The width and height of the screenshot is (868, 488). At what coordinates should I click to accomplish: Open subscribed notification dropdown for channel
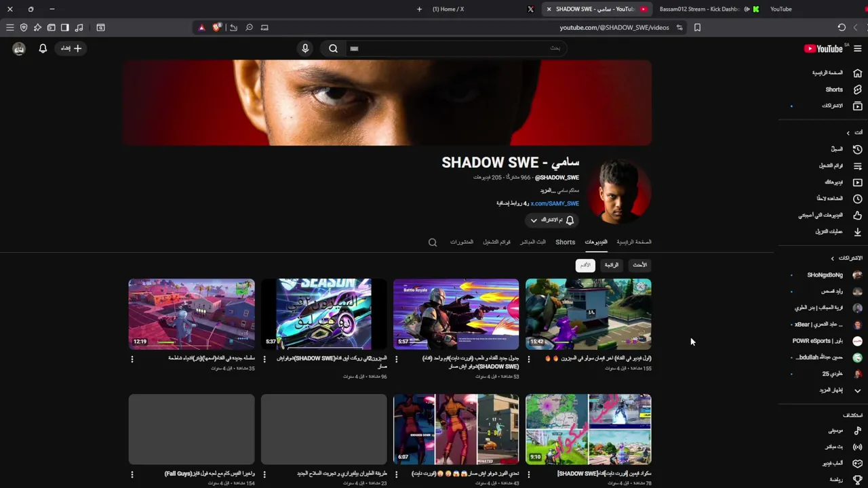tap(551, 220)
